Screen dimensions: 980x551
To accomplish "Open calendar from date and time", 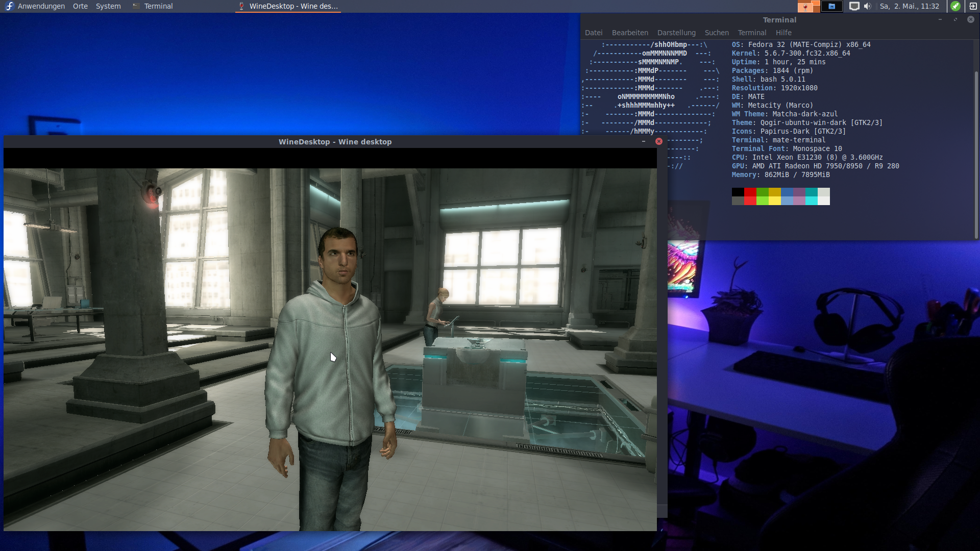I will (x=909, y=6).
